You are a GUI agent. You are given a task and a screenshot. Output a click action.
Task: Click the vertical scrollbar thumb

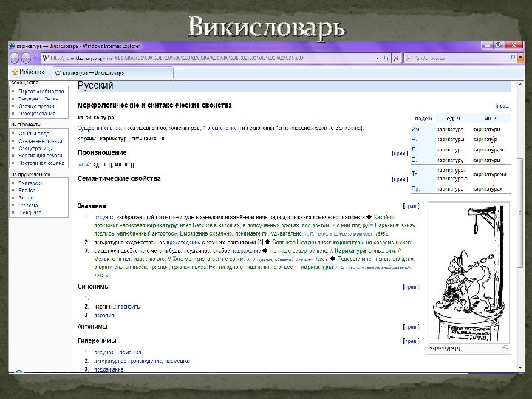pyautogui.click(x=520, y=213)
